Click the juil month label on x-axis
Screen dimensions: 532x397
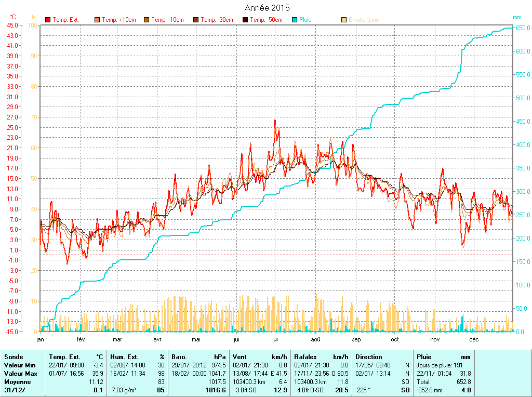275,340
